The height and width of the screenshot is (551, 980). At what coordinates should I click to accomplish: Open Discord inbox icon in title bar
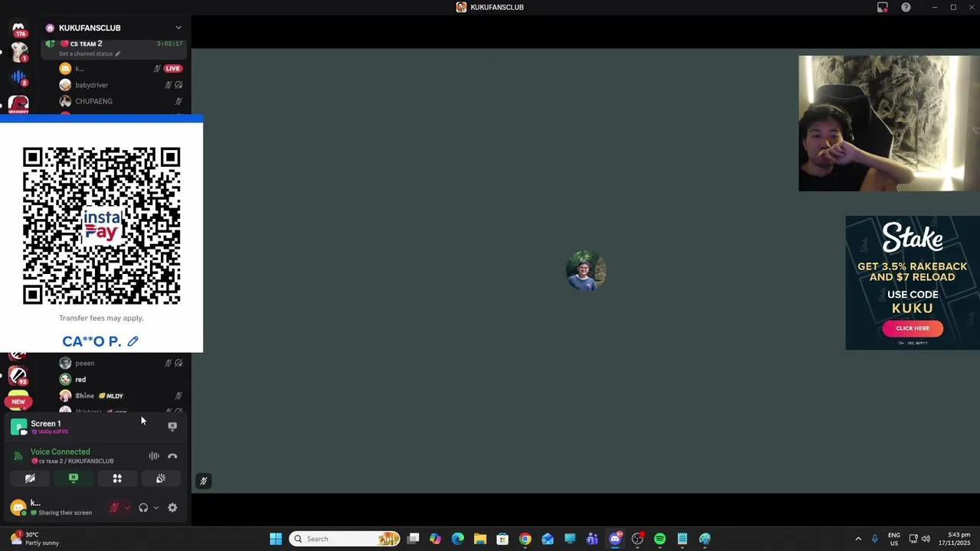click(883, 7)
